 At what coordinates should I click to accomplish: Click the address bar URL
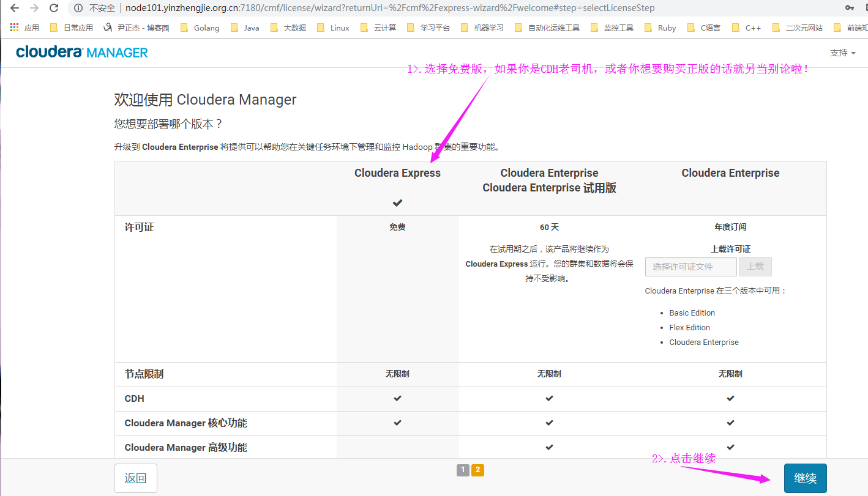tap(390, 8)
